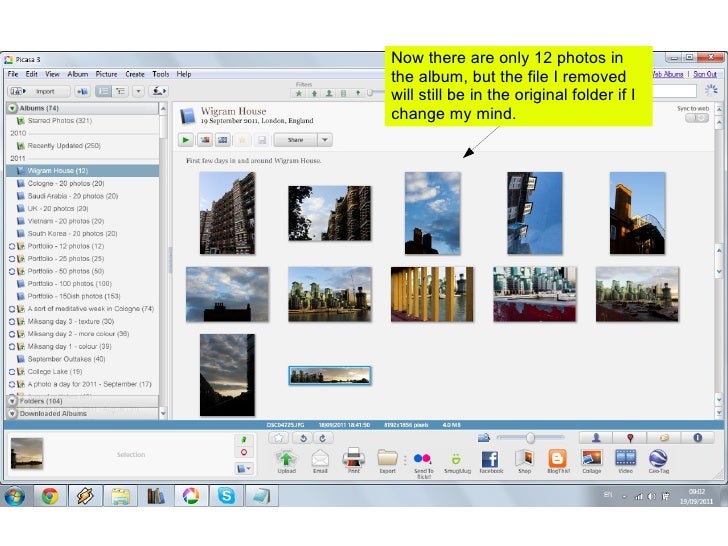
Task: Open the people view toolbar button
Action: (159, 91)
